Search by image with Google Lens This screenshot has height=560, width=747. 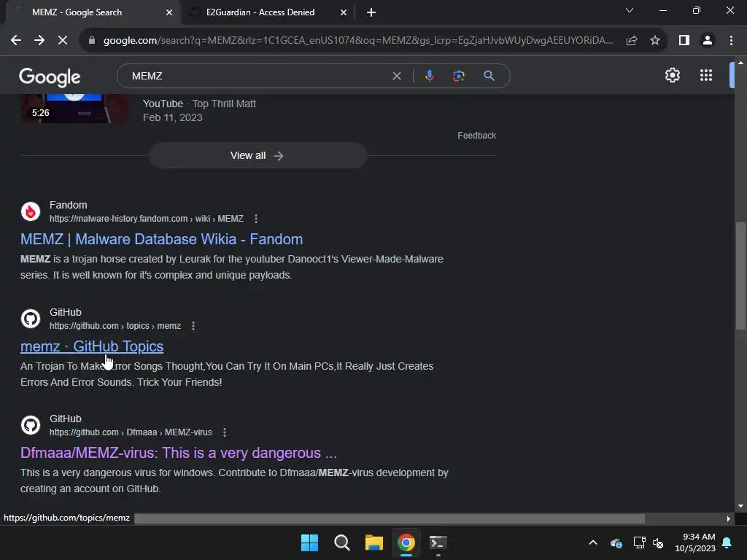(x=458, y=76)
